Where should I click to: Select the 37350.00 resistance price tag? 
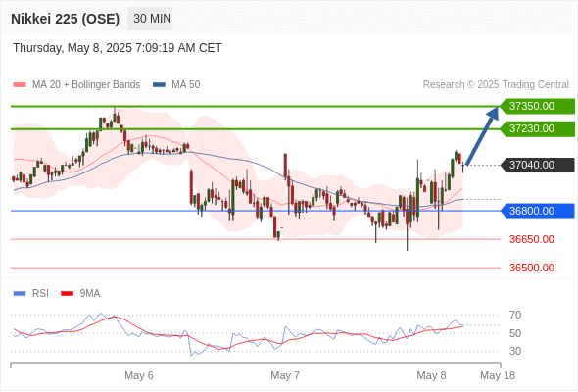click(x=538, y=106)
